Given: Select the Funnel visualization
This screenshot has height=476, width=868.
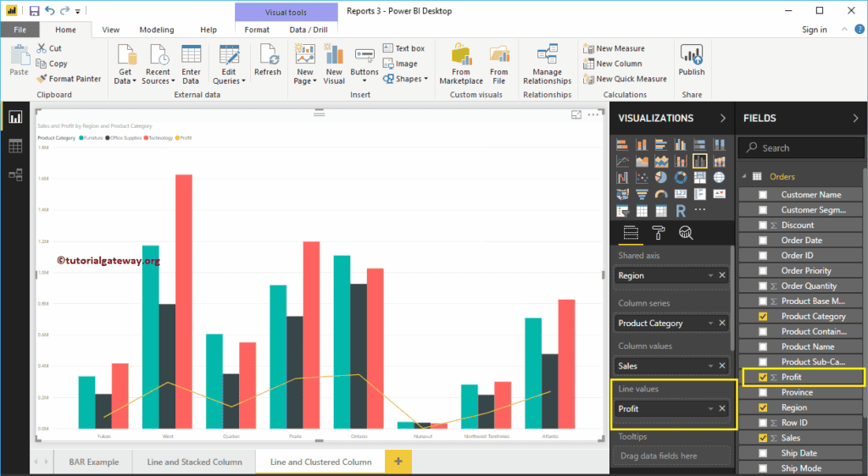Looking at the screenshot, I should 642,194.
